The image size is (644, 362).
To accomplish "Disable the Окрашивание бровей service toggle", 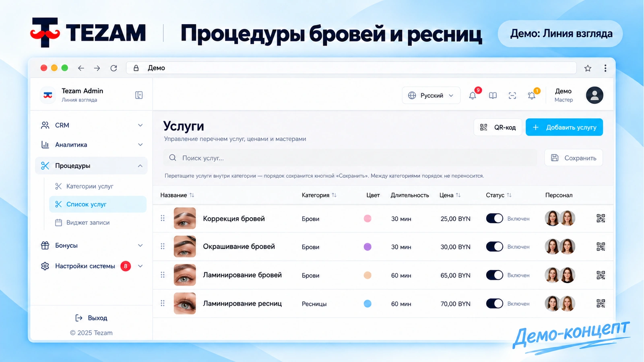I will (x=495, y=247).
